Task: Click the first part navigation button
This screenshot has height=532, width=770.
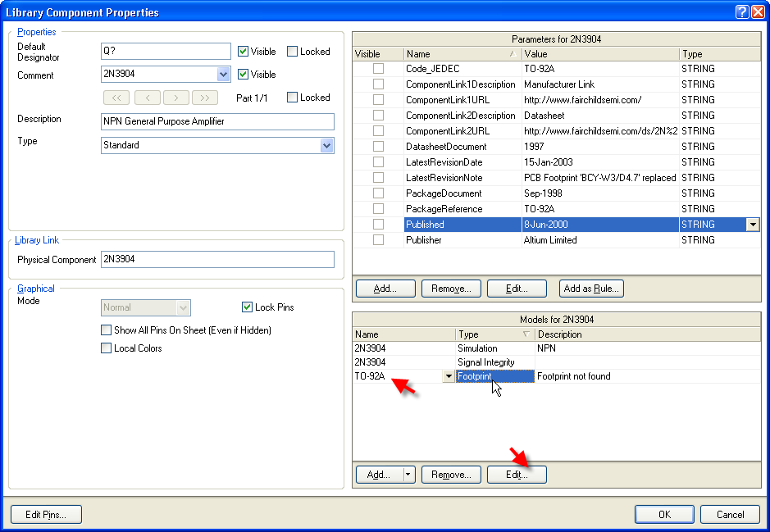Action: point(116,98)
